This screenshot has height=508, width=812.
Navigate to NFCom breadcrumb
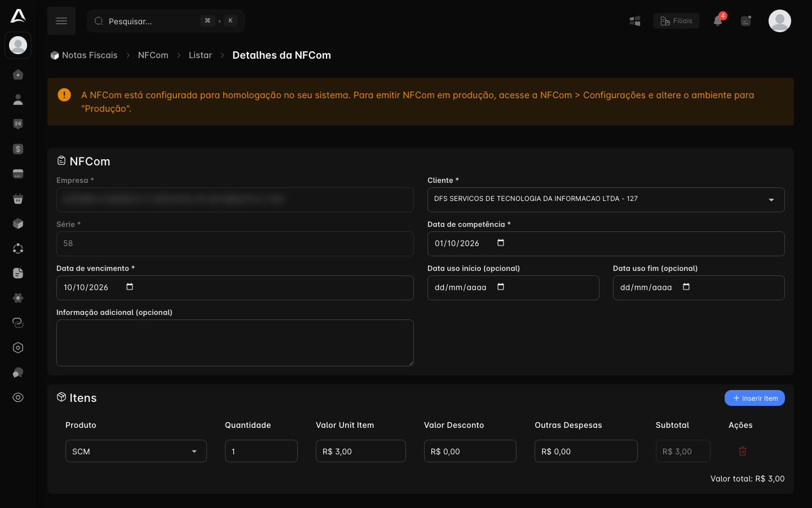[153, 55]
